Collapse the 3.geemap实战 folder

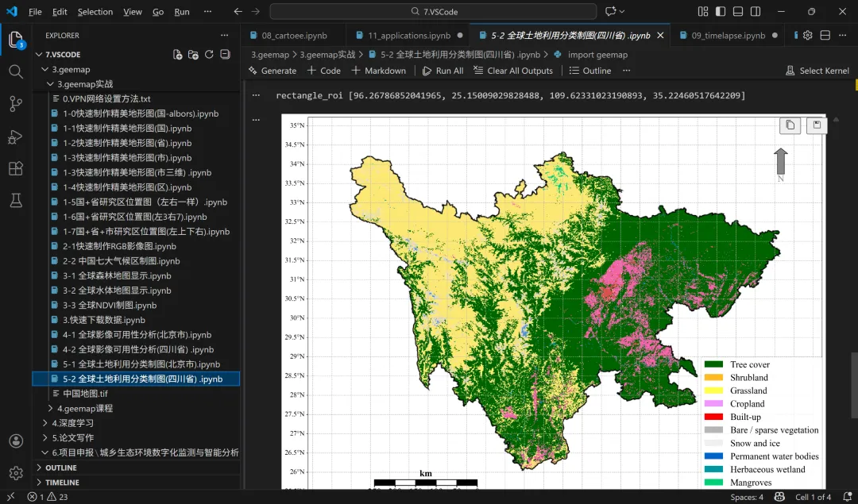coord(85,84)
